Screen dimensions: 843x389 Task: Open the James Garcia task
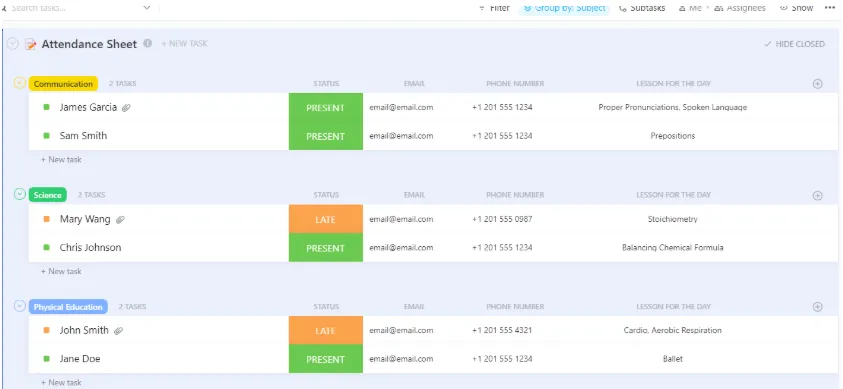pyautogui.click(x=88, y=107)
